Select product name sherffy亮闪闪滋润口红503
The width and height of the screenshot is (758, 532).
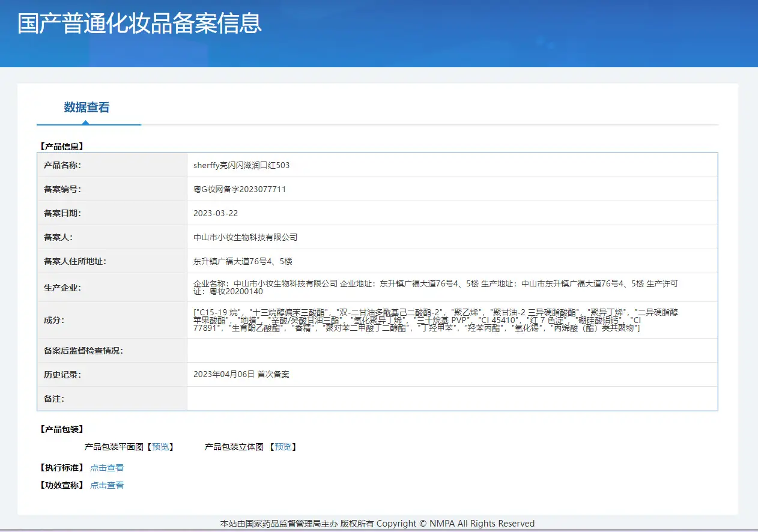(241, 165)
